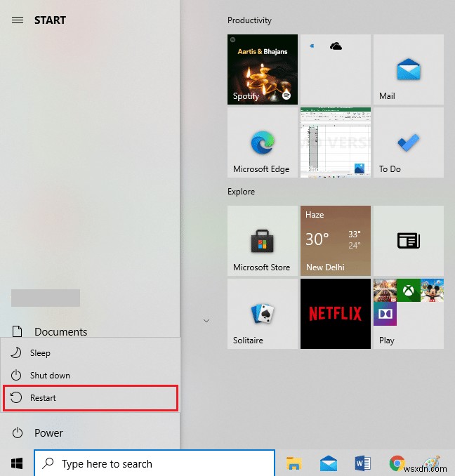Launch the To Do tile
Screen dimensions: 455x476
(408, 143)
